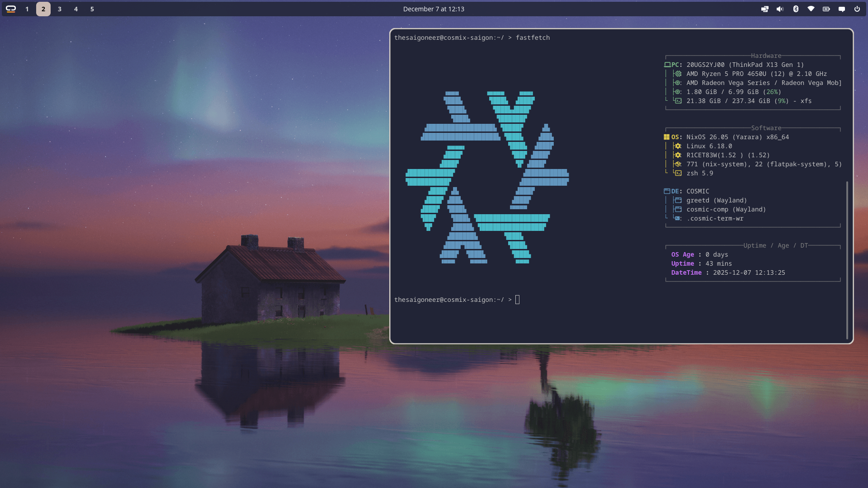Image resolution: width=868 pixels, height=488 pixels.
Task: Select the active workspace 2 button
Action: point(43,9)
